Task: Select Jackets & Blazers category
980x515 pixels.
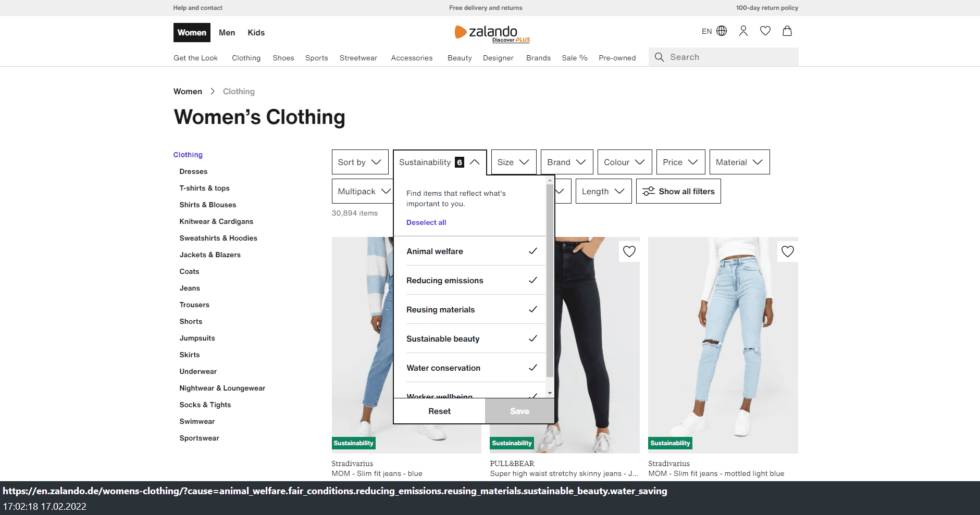Action: (210, 255)
